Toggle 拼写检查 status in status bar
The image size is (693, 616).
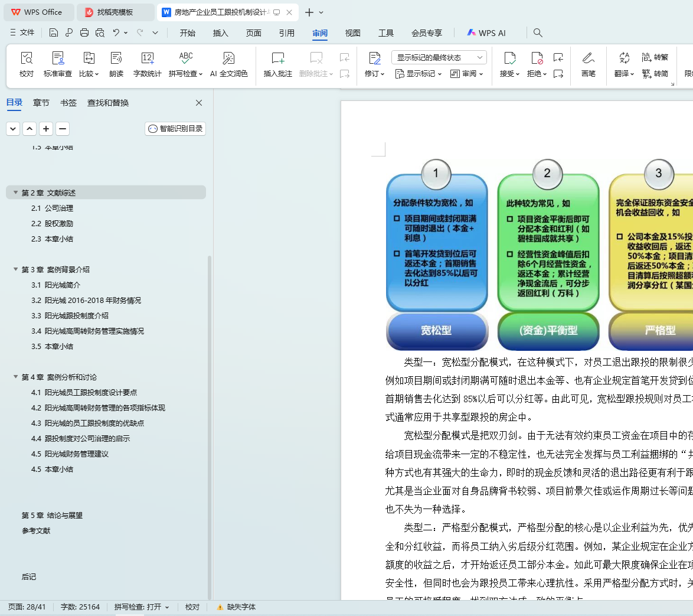click(x=142, y=607)
